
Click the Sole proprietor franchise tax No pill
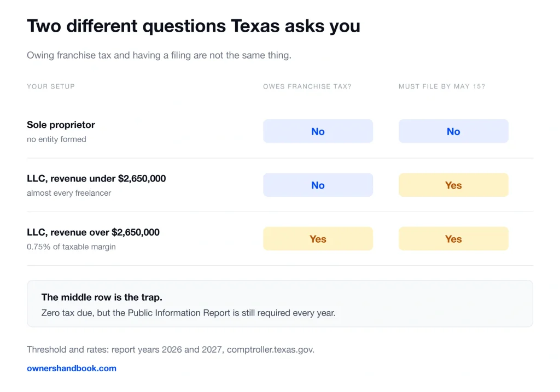pyautogui.click(x=318, y=131)
